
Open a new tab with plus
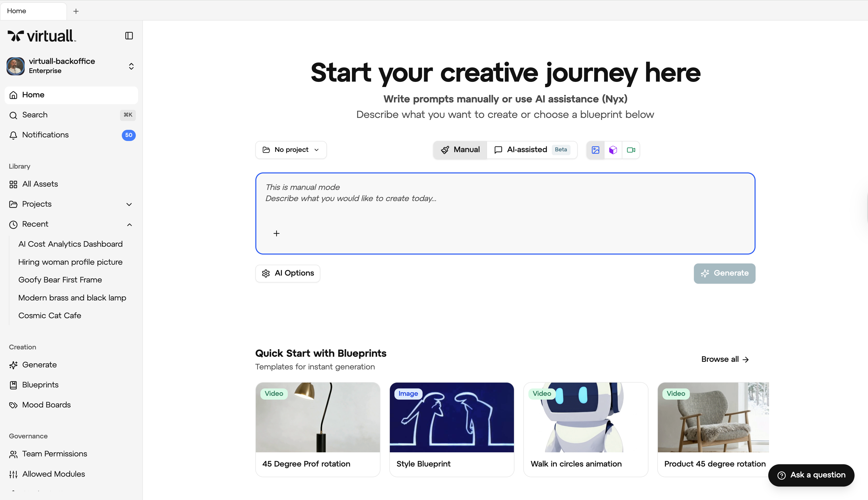click(76, 11)
